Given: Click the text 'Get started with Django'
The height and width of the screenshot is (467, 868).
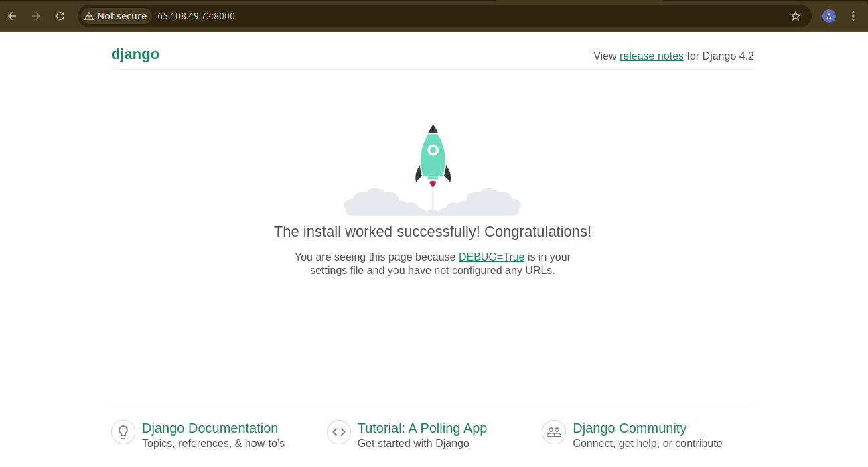Looking at the screenshot, I should pyautogui.click(x=413, y=444).
